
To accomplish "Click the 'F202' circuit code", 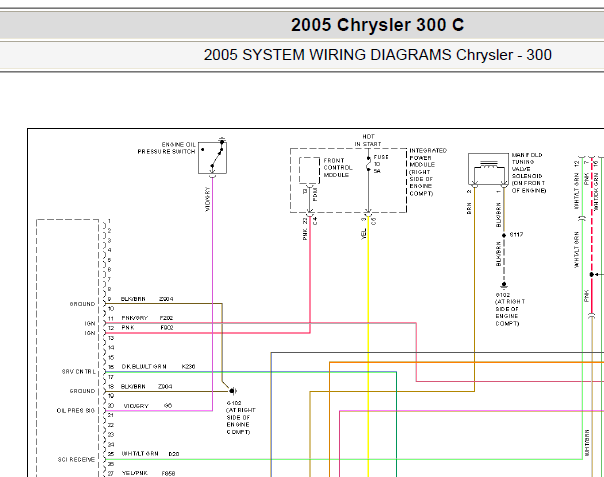I will [166, 318].
